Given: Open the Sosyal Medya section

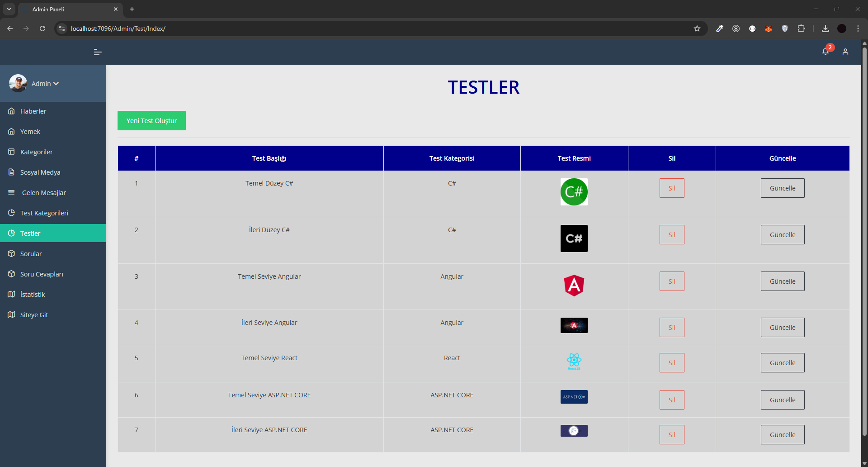Looking at the screenshot, I should click(x=53, y=172).
